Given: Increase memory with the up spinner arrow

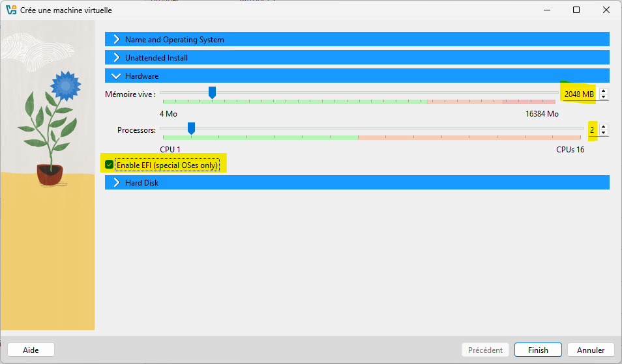Looking at the screenshot, I should point(603,91).
